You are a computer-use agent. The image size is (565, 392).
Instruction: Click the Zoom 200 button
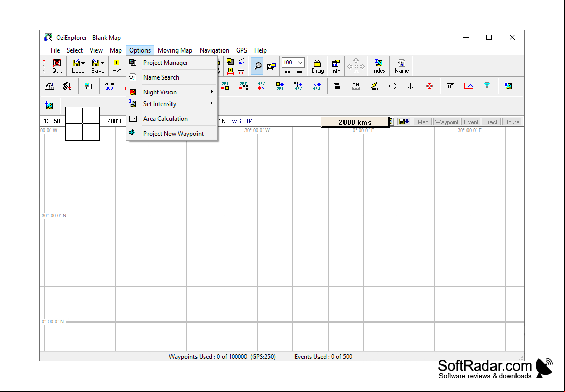coord(109,86)
